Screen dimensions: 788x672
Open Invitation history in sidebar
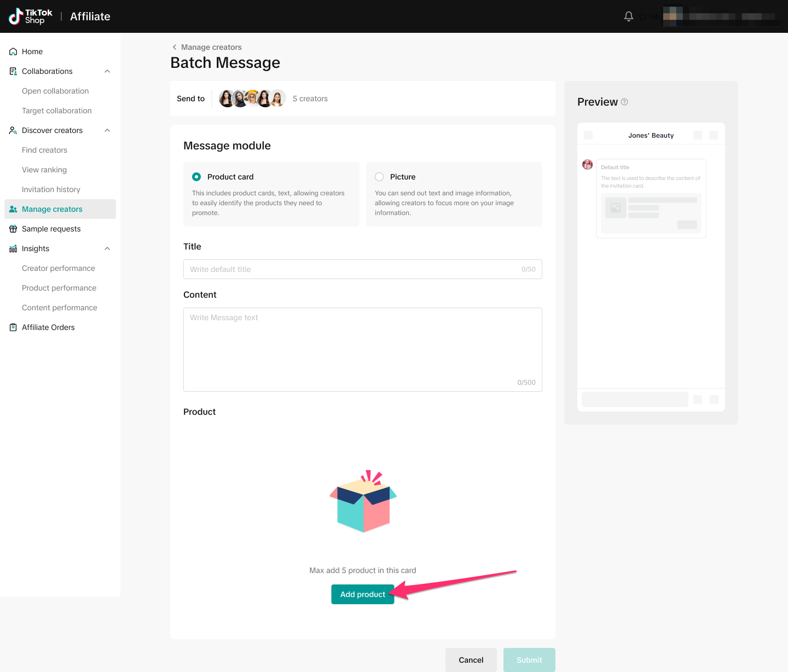point(51,189)
